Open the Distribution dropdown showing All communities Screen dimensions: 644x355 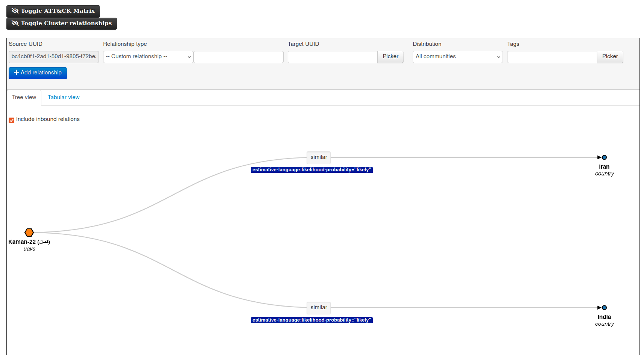click(457, 56)
